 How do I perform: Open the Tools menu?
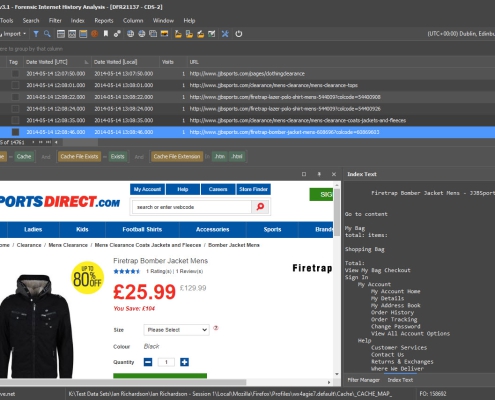pyautogui.click(x=7, y=21)
